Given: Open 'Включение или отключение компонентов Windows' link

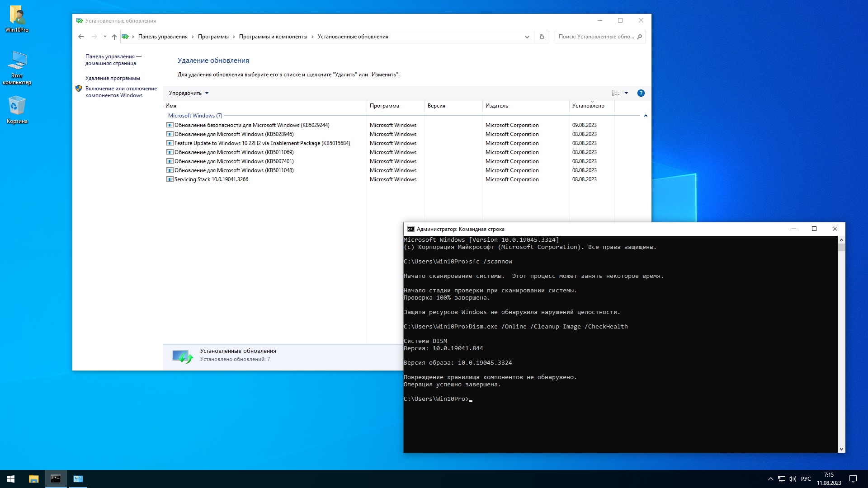Looking at the screenshot, I should 121,92.
